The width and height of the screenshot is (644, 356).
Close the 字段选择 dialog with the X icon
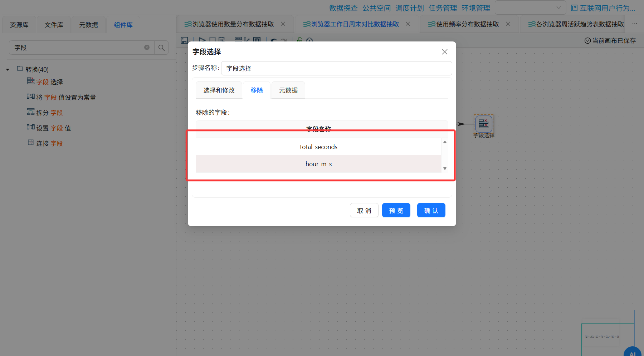coord(445,52)
